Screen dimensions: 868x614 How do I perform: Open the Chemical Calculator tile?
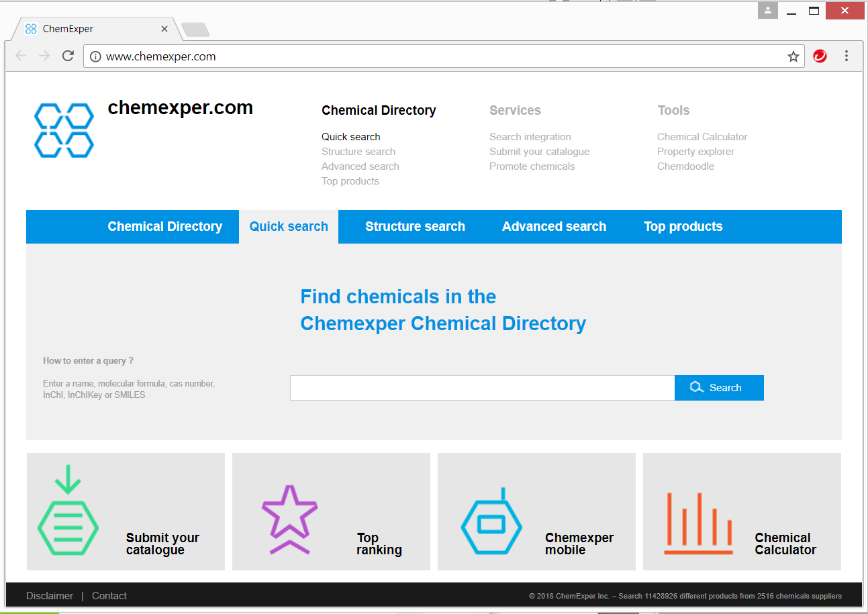pyautogui.click(x=742, y=512)
